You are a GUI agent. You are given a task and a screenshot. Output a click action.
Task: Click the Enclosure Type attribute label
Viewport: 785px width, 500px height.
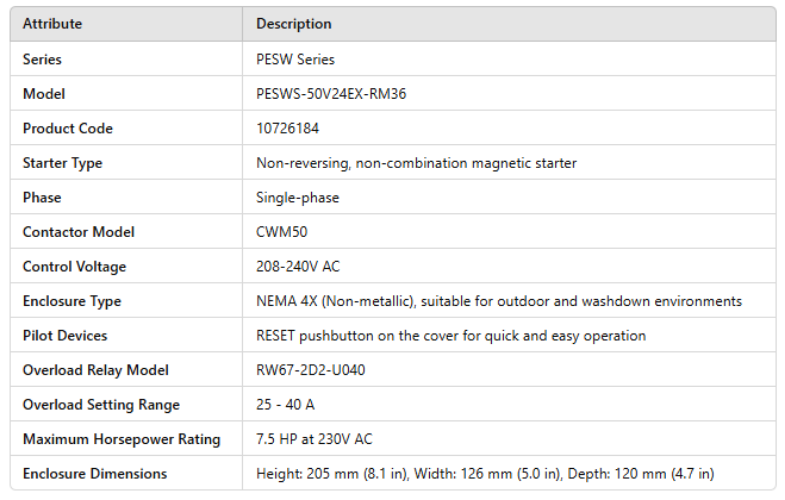coord(71,301)
